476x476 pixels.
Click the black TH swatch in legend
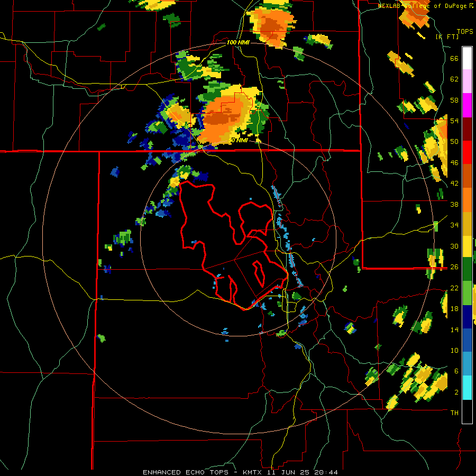467,411
